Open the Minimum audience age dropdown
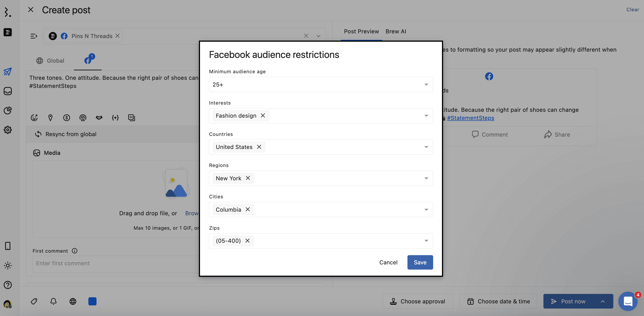The image size is (644, 316). tap(321, 85)
